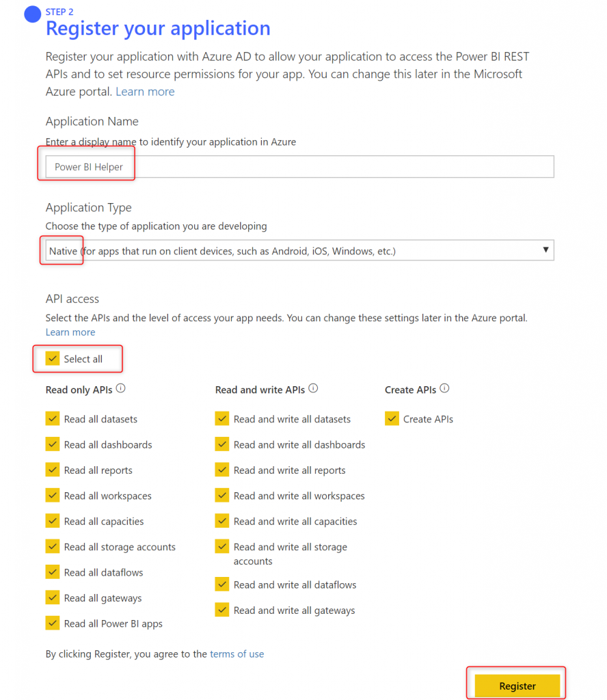607x700 pixels.
Task: Click Learn more link in the intro paragraph
Action: [145, 92]
